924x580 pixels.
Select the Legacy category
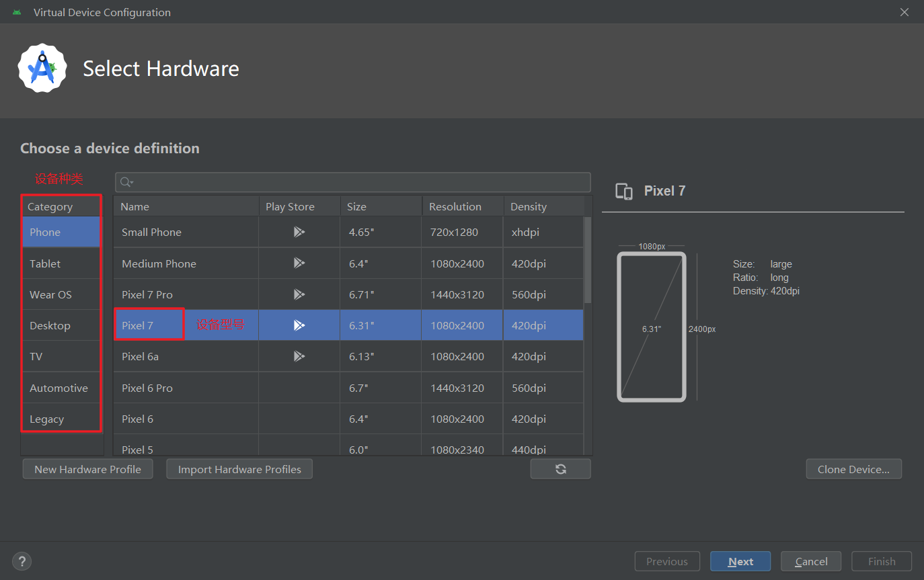[x=61, y=419]
